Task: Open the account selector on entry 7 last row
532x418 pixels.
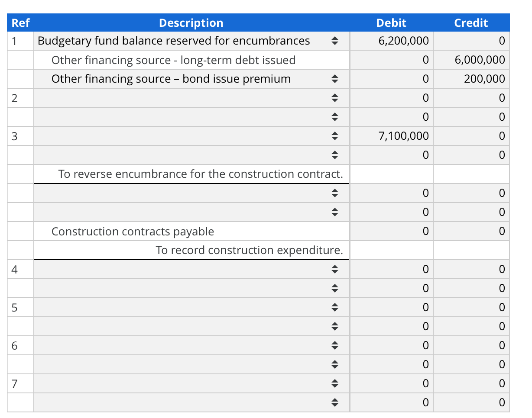Action: [335, 402]
